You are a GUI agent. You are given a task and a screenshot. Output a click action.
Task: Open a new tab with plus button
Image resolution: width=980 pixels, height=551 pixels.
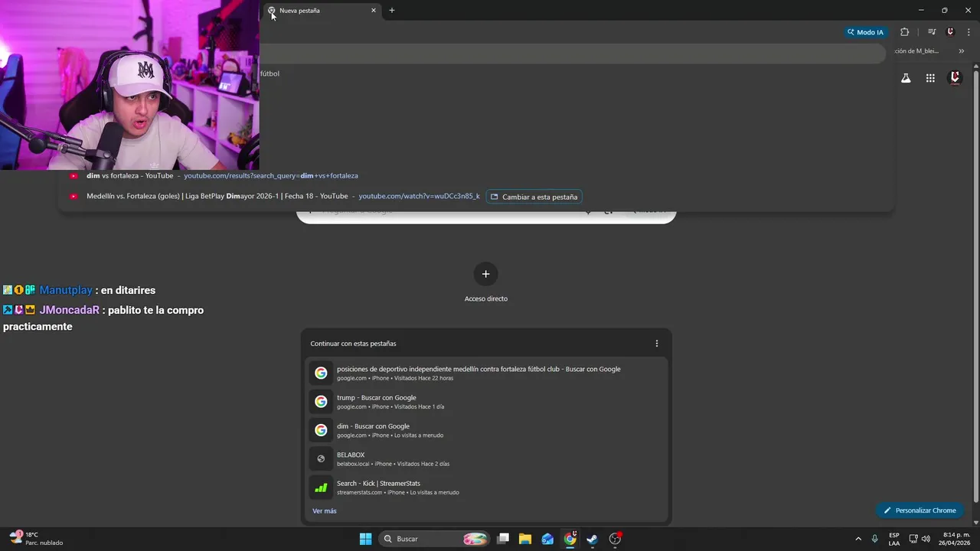(392, 11)
